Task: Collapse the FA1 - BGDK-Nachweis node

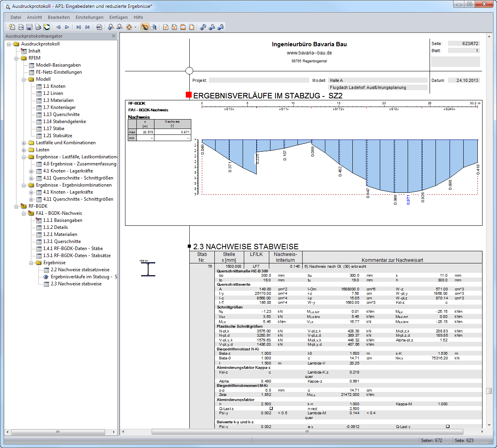Action: 24,214
